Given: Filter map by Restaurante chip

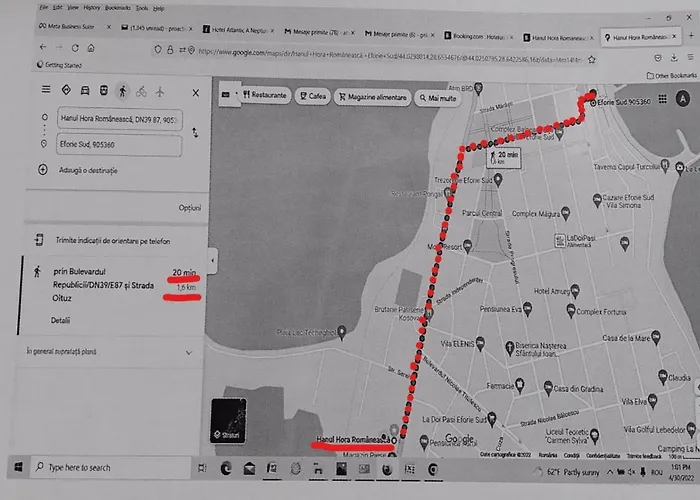Looking at the screenshot, I should [265, 95].
